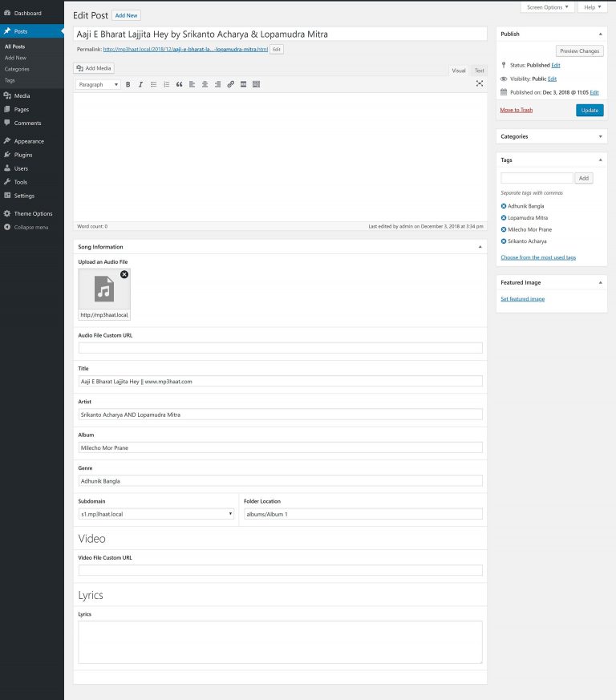Image resolution: width=616 pixels, height=700 pixels.
Task: Click the insert link icon
Action: pyautogui.click(x=231, y=84)
